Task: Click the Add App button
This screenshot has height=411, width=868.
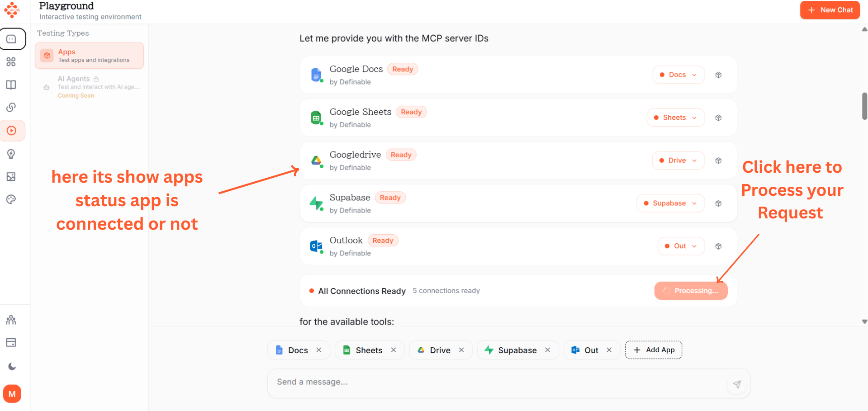Action: pyautogui.click(x=654, y=350)
